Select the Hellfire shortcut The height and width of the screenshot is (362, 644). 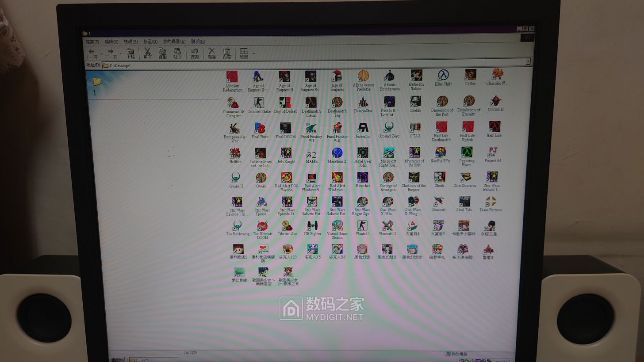click(x=235, y=156)
